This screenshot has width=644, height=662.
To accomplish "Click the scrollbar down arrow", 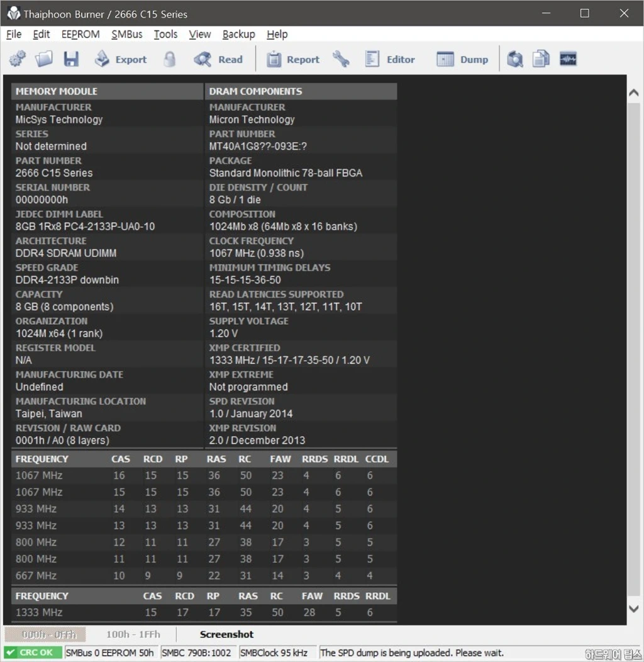I will (x=633, y=609).
